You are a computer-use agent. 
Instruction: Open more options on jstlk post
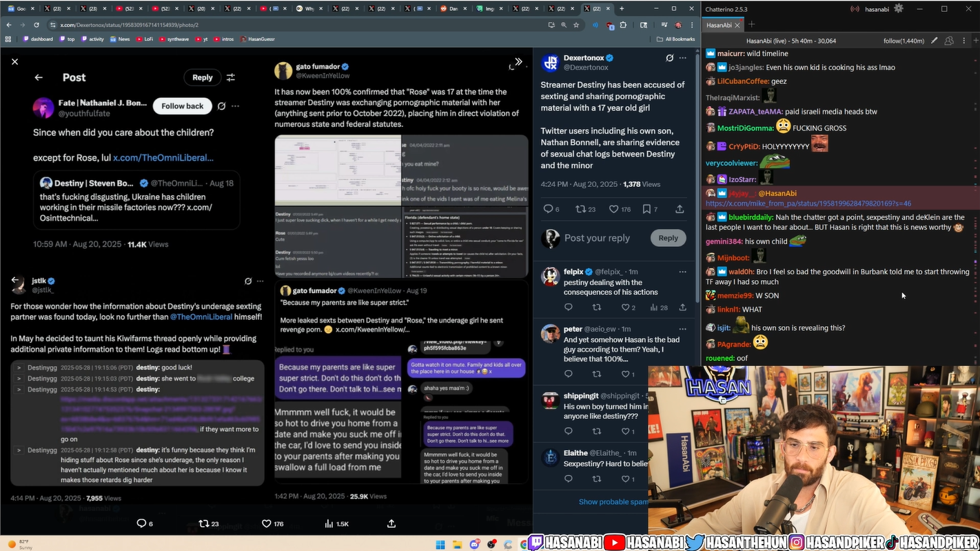261,281
